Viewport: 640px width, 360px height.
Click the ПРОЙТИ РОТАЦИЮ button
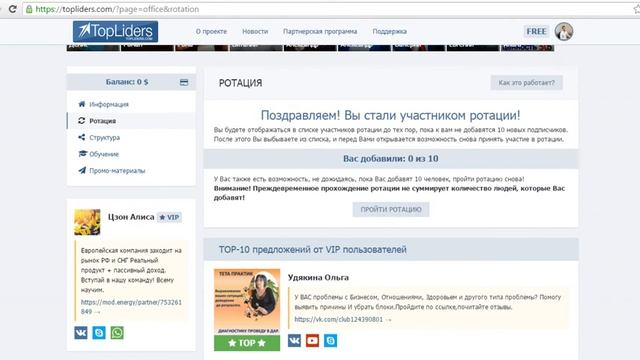tap(391, 209)
